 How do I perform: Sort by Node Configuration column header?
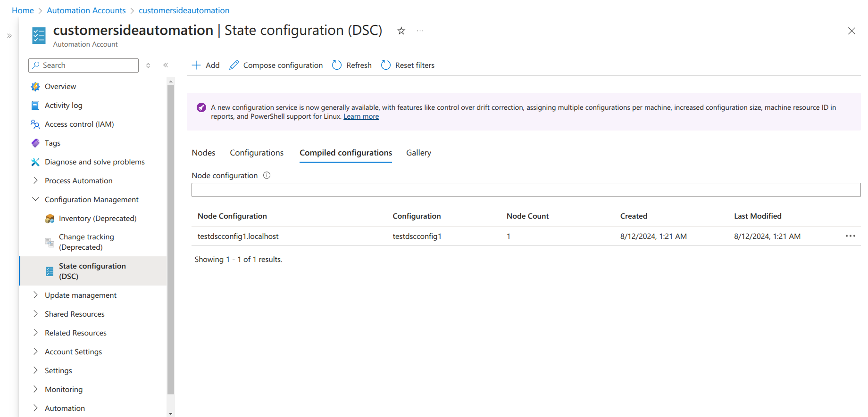click(232, 216)
